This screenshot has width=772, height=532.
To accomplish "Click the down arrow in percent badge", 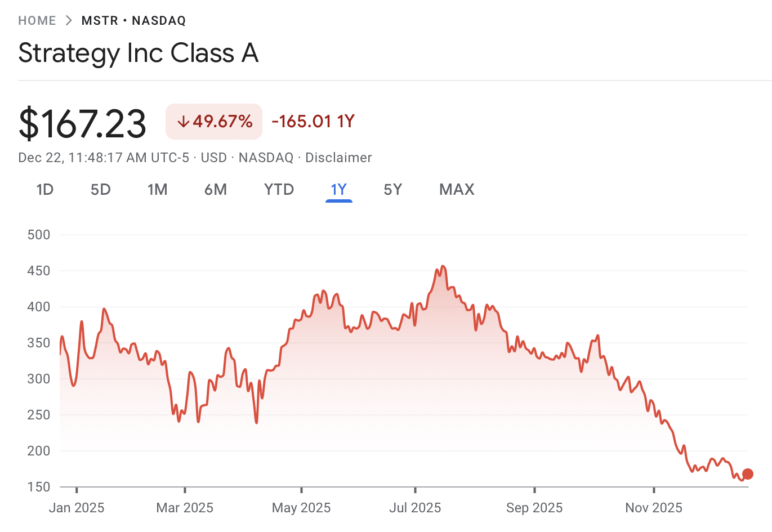I will tap(182, 122).
